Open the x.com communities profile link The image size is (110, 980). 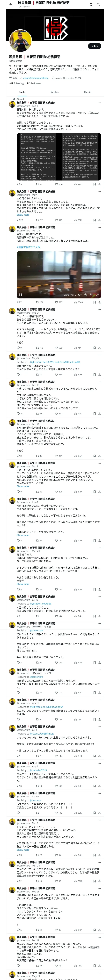click(36, 78)
